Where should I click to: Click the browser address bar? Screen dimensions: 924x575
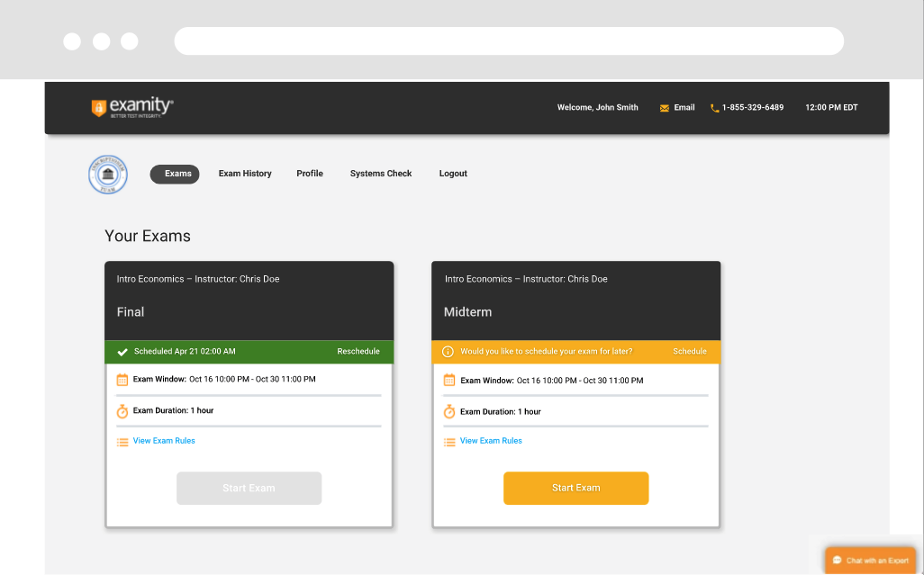tap(509, 40)
